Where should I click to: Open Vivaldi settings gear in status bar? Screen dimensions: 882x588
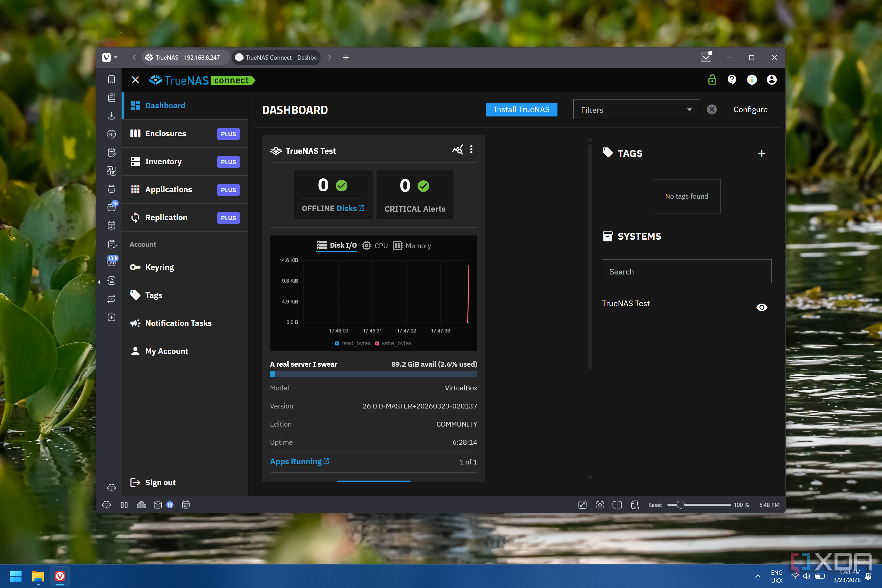107,505
